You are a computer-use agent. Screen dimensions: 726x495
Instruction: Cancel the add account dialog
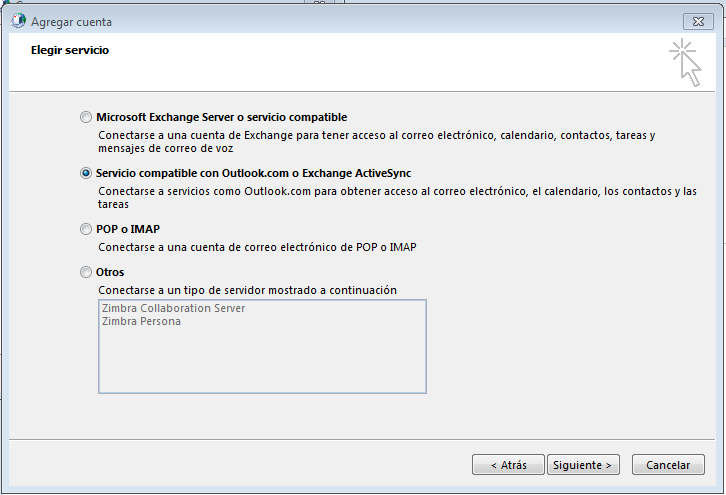668,464
